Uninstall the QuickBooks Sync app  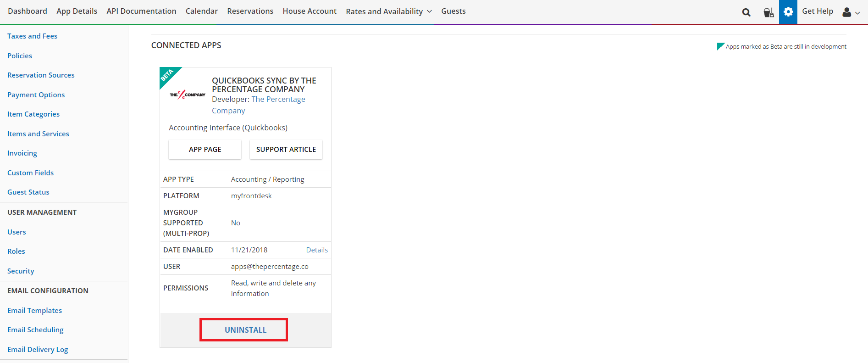[x=246, y=330]
